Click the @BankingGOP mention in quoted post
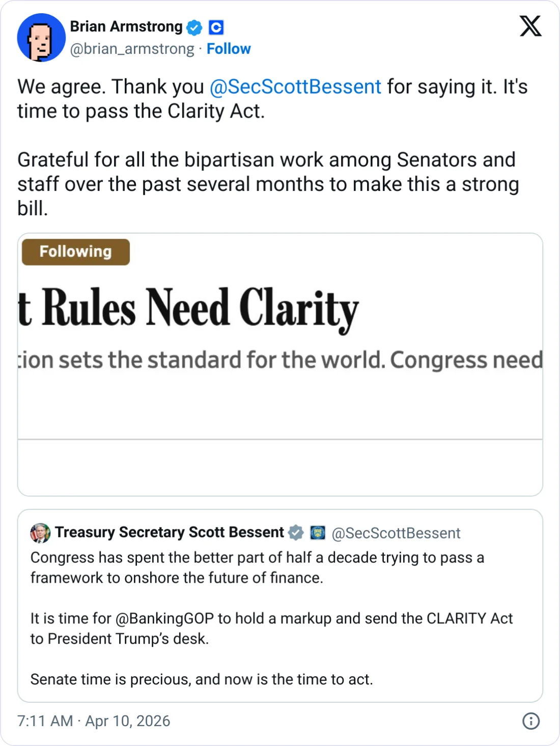560x746 pixels. pos(164,619)
